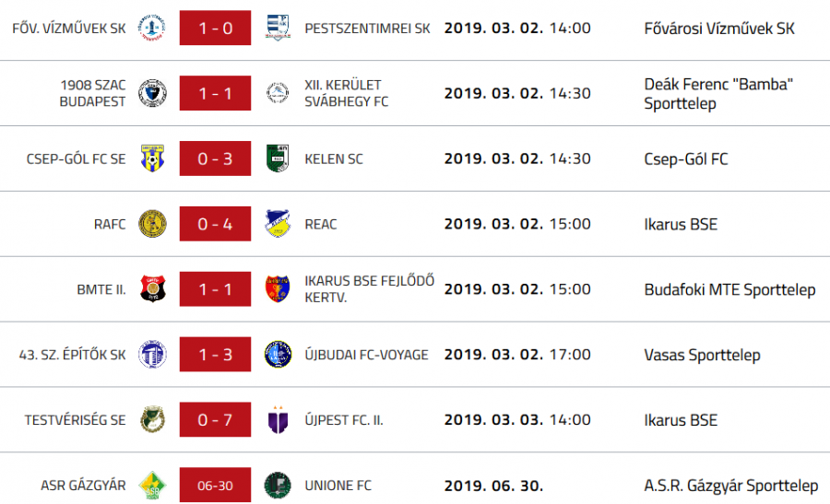This screenshot has height=504, width=830.
Task: Click the Pestszentimrei SK club logo
Action: point(278,29)
